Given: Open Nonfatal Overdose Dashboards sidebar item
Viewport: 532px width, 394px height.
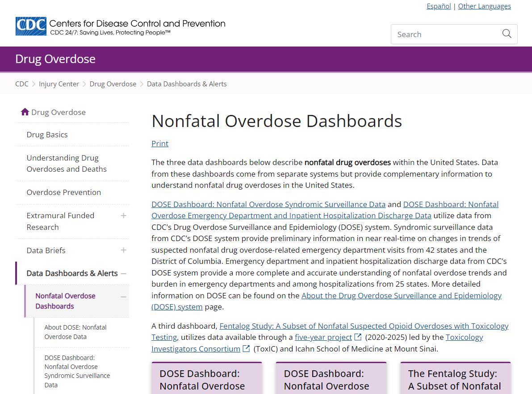Looking at the screenshot, I should (x=66, y=301).
